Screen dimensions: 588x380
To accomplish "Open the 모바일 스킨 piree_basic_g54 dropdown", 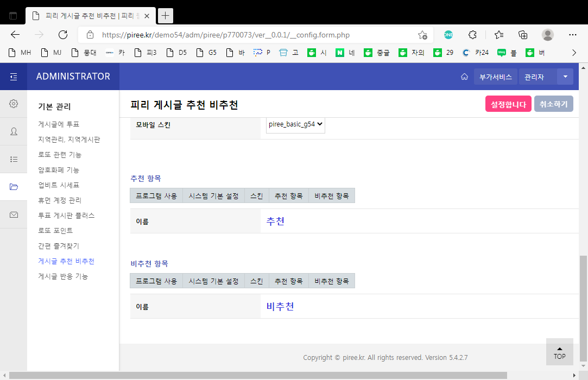I will (295, 124).
